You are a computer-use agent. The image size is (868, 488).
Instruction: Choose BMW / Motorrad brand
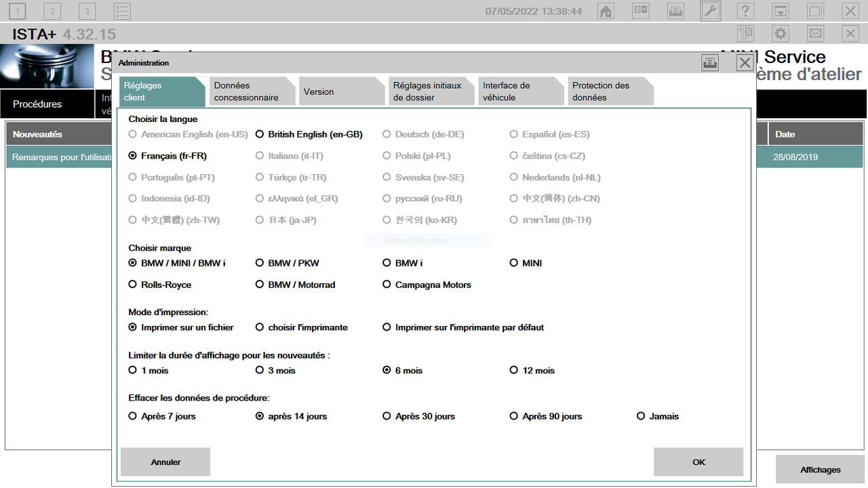pos(296,285)
